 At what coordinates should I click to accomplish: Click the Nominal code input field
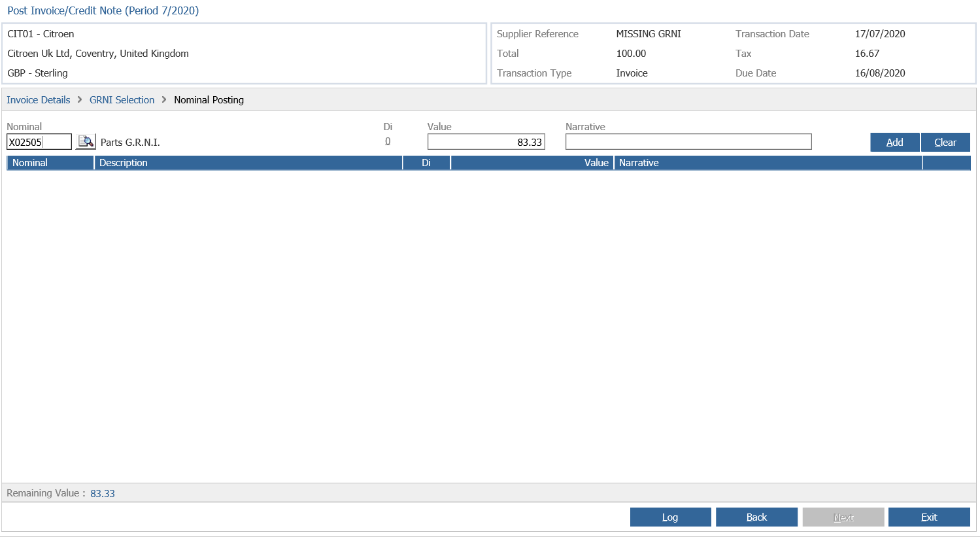(x=39, y=142)
